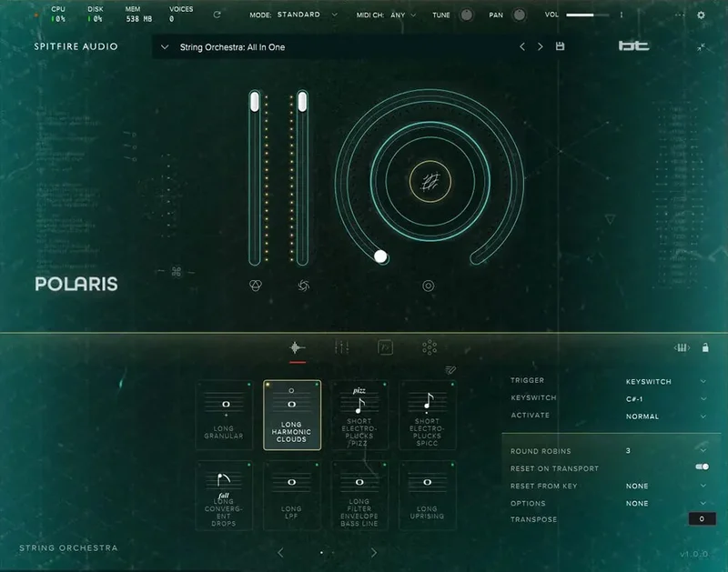Viewport: 728px width, 572px height.
Task: Open the FX tab
Action: tap(385, 347)
